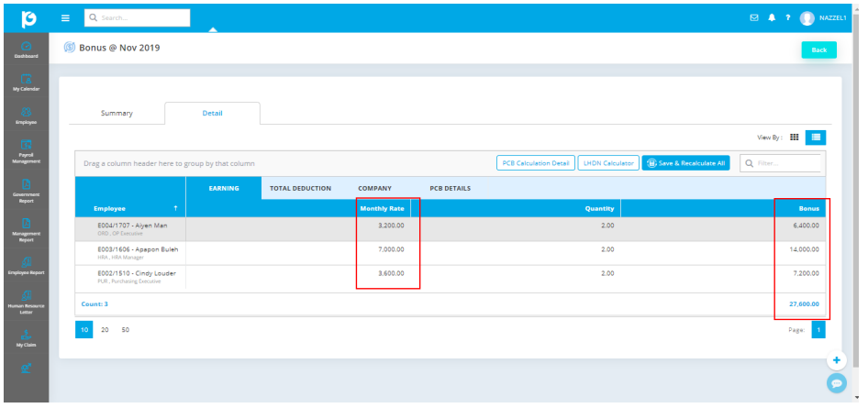Open Government Report section
This screenshot has width=868, height=408.
25,190
